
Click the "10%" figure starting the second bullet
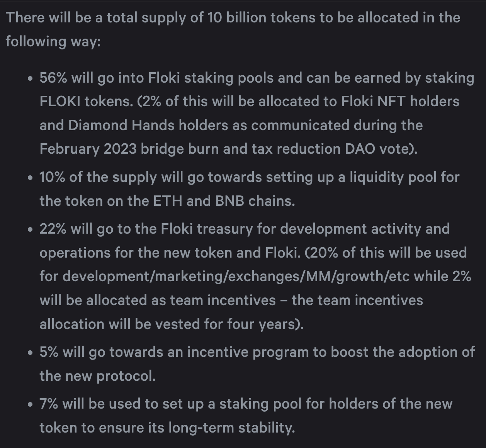point(52,177)
